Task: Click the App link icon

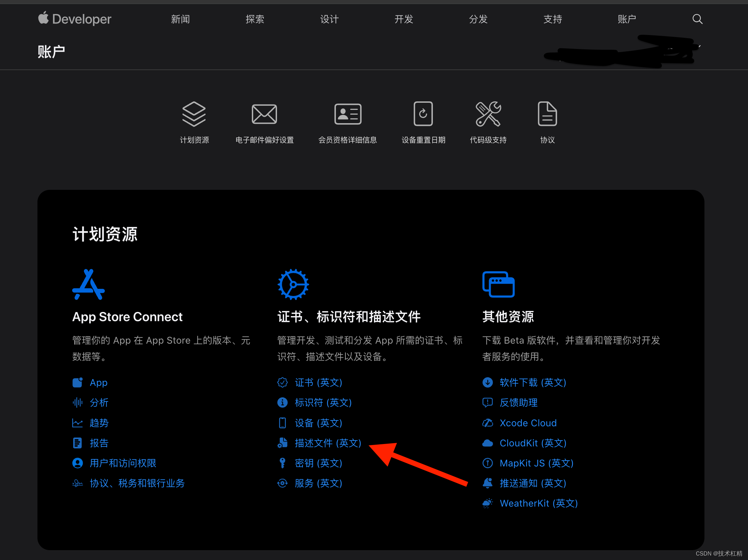Action: pos(78,382)
